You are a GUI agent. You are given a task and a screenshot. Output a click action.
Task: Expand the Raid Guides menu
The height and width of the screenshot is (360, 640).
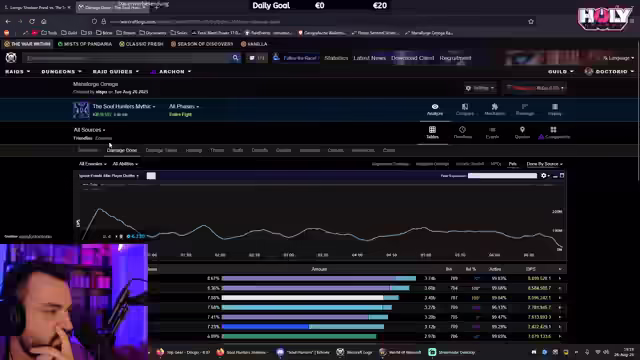coord(116,71)
